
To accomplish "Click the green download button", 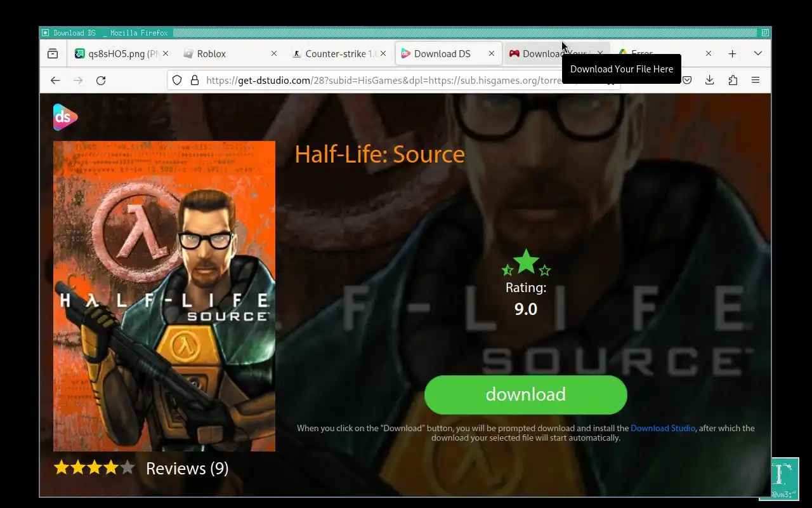I will tap(525, 394).
